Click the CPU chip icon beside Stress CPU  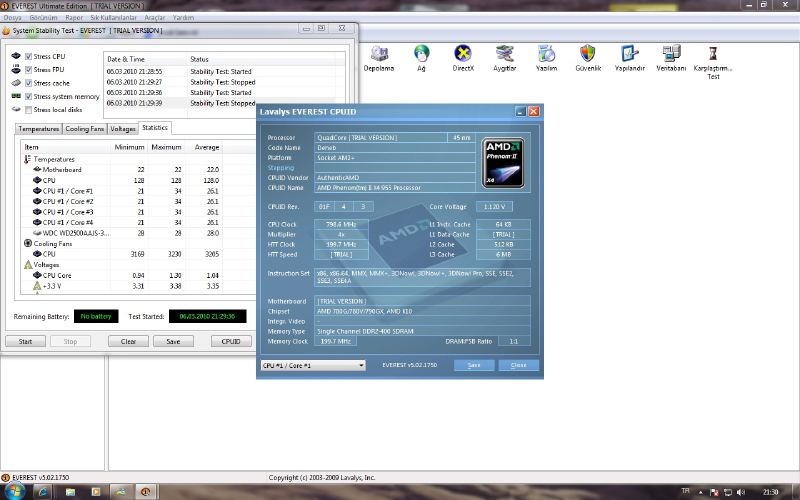(16, 56)
